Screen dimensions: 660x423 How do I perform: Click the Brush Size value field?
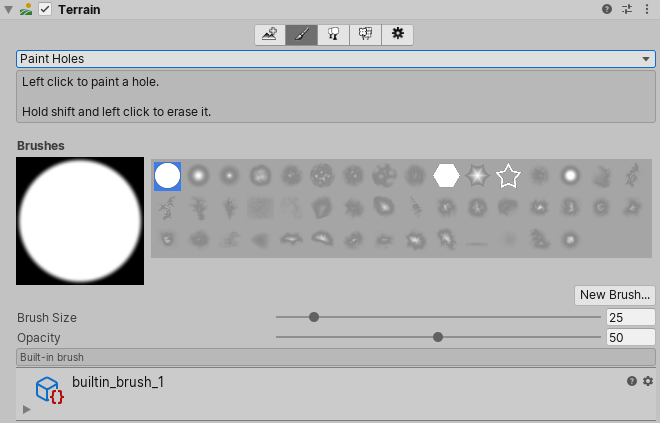point(630,317)
